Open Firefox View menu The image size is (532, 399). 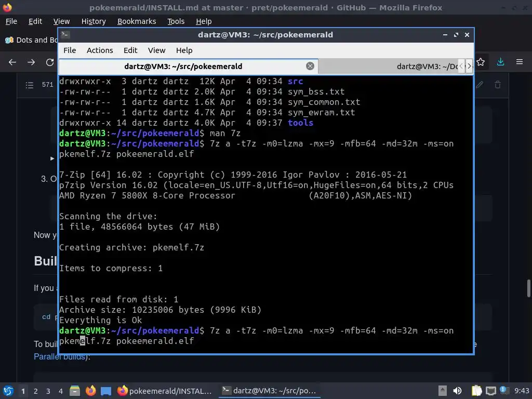(x=61, y=21)
